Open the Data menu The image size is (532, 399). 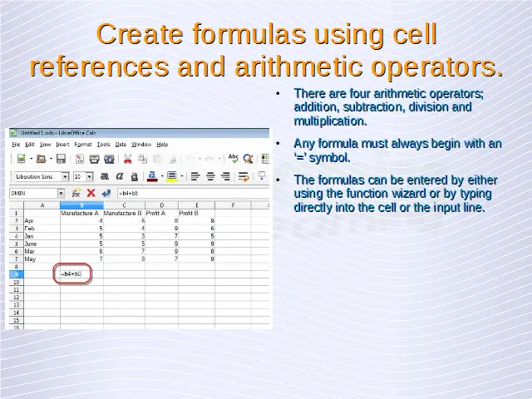pyautogui.click(x=121, y=144)
